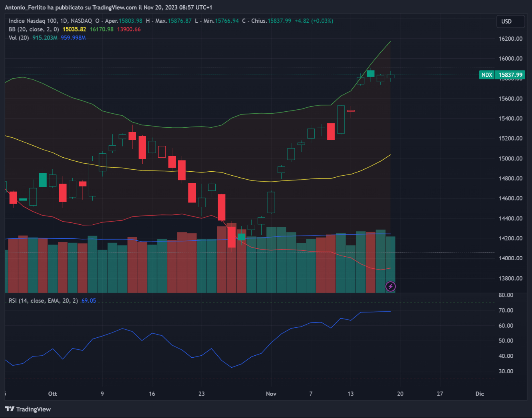Click the min price 15766.94
The image size is (532, 418).
(227, 21)
